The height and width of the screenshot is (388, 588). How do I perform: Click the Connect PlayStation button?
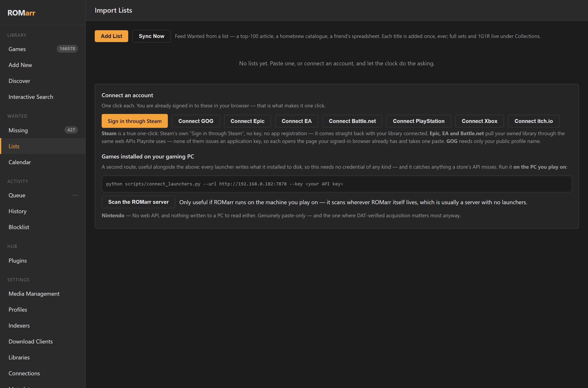[x=419, y=121]
